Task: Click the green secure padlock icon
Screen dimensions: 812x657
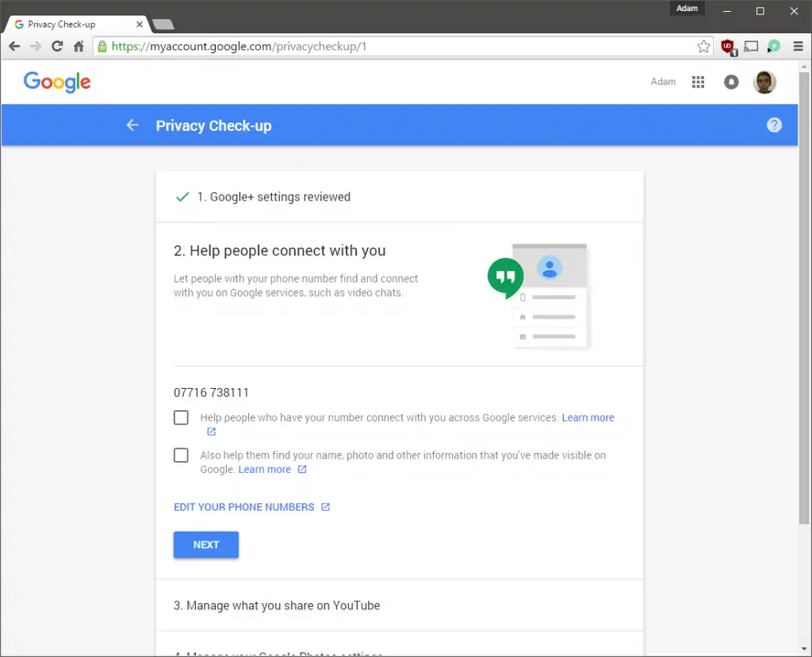Action: [102, 46]
